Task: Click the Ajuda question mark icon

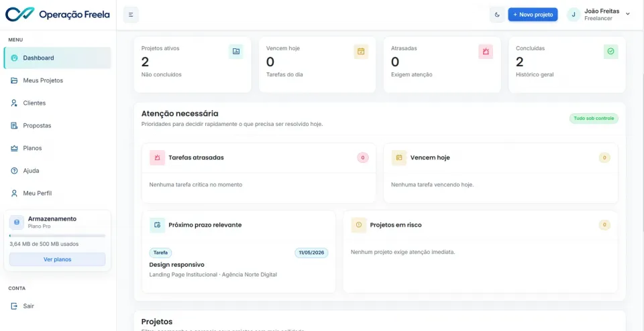Action: (x=14, y=171)
